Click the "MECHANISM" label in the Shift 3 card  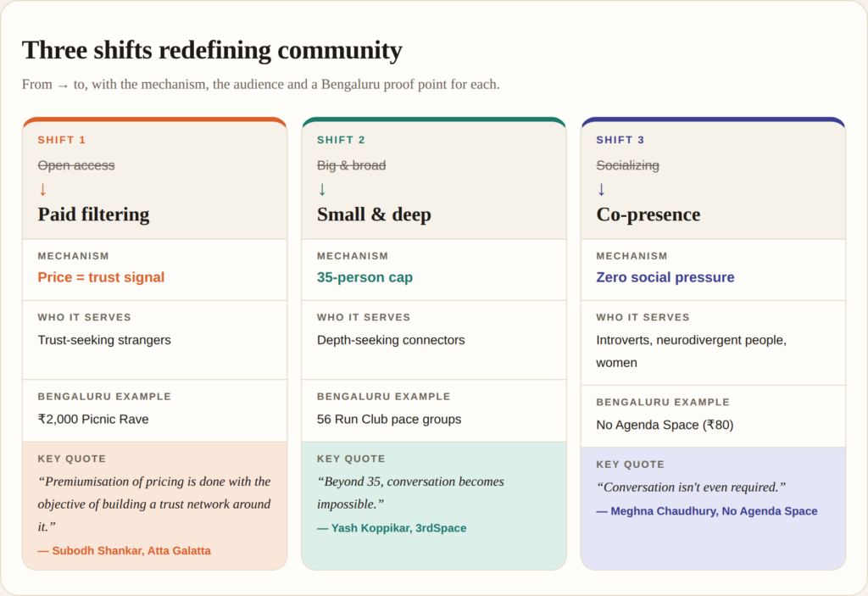pos(632,256)
